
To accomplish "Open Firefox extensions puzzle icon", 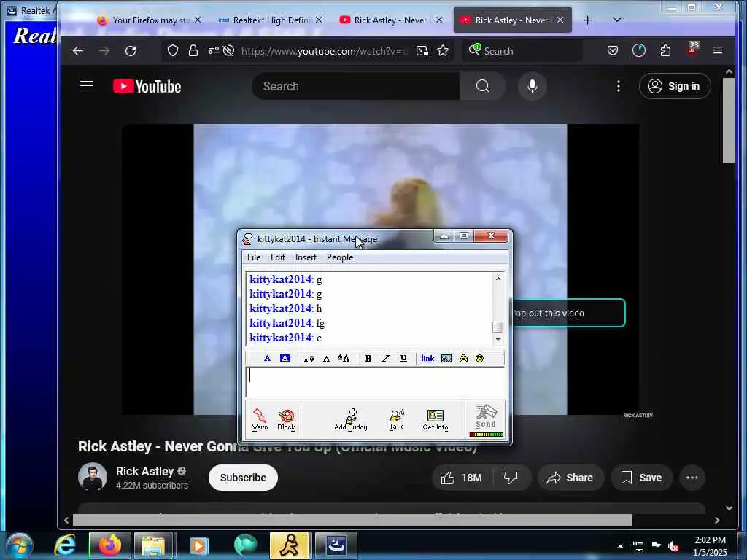I will [x=665, y=50].
